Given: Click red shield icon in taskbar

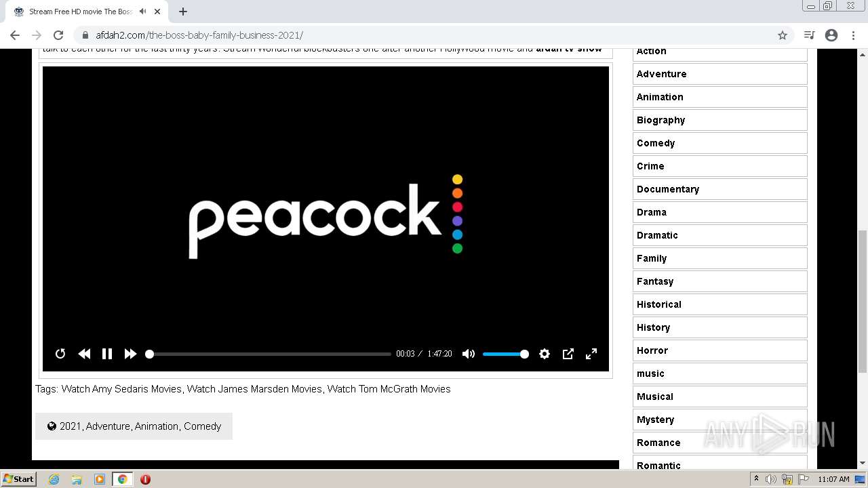Looking at the screenshot, I should [x=145, y=479].
